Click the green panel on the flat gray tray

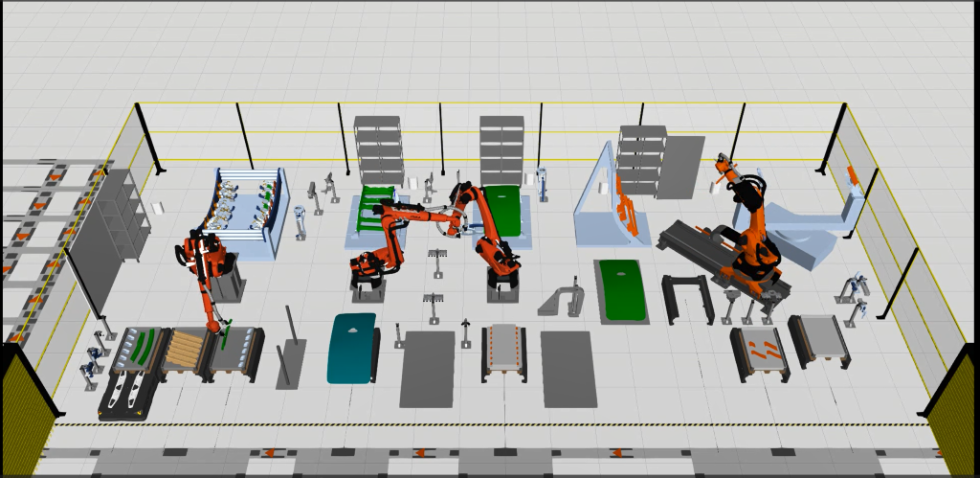[x=623, y=289]
